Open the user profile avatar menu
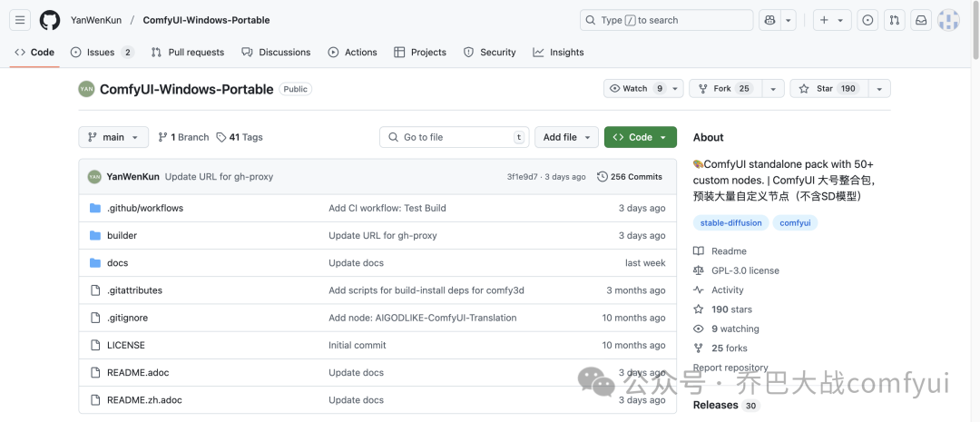 (x=949, y=20)
